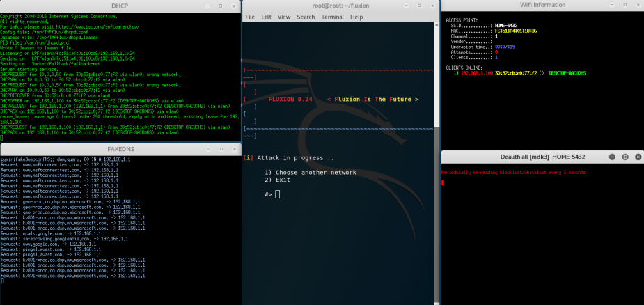
Task: Open the Help menu in fluxion terminal
Action: 356,17
